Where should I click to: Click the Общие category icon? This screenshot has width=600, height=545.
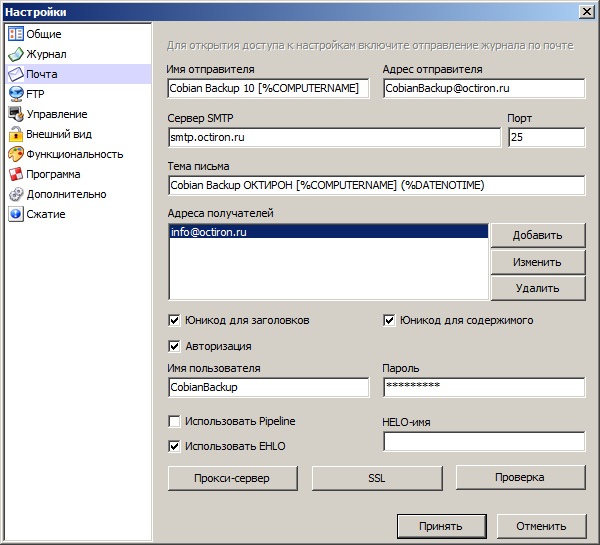(16, 34)
